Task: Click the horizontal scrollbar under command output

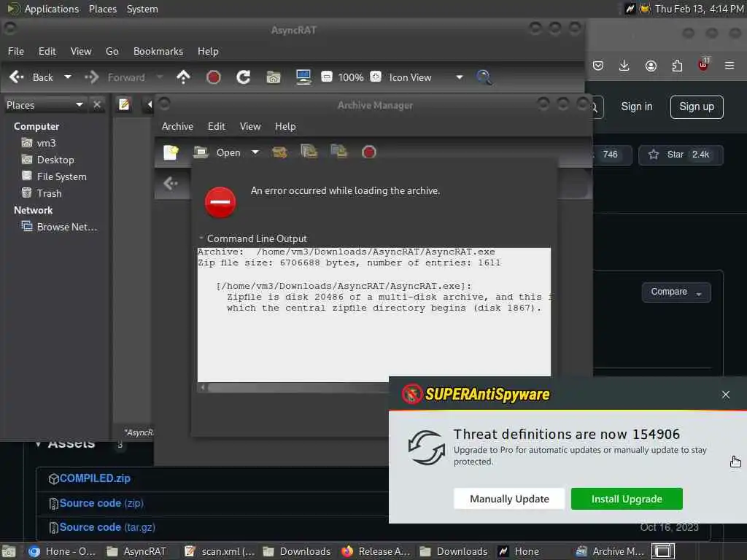Action: click(298, 388)
